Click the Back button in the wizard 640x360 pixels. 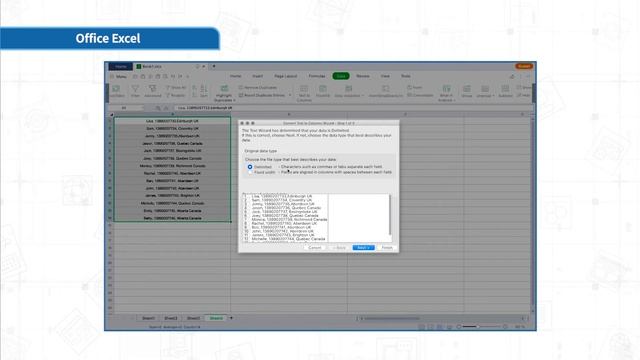(x=339, y=248)
